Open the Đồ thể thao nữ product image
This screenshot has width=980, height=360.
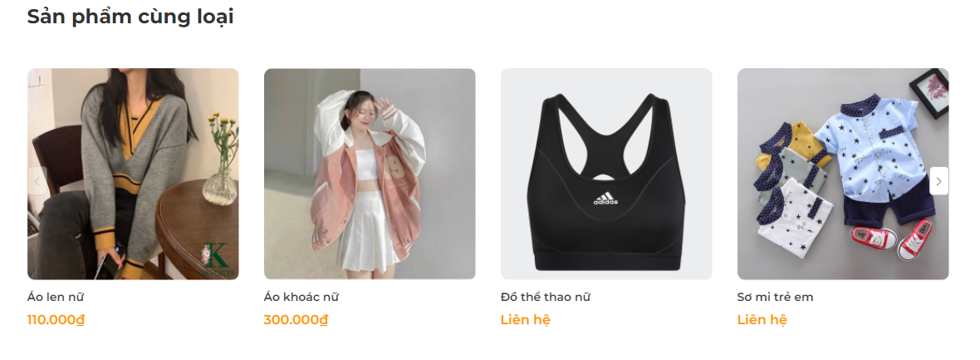[x=606, y=174]
